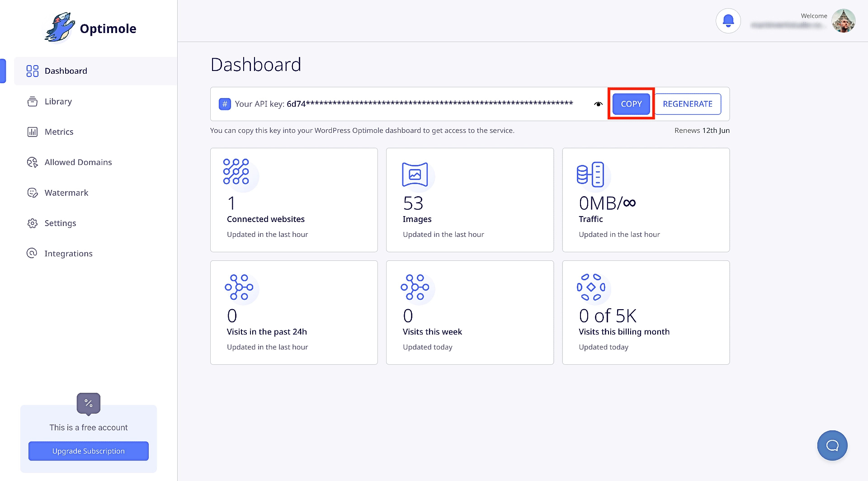Click the Connected websites label
Image resolution: width=868 pixels, height=481 pixels.
click(x=266, y=219)
